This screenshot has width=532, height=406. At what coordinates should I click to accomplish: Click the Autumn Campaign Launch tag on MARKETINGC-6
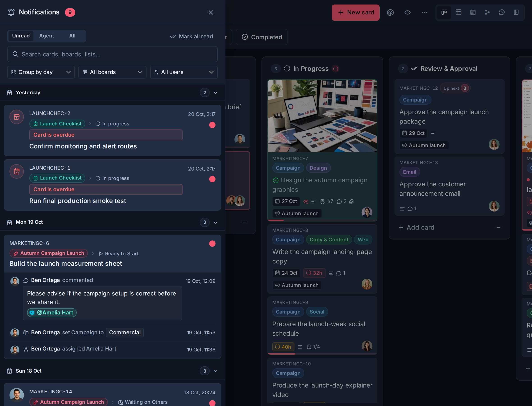[x=48, y=253]
